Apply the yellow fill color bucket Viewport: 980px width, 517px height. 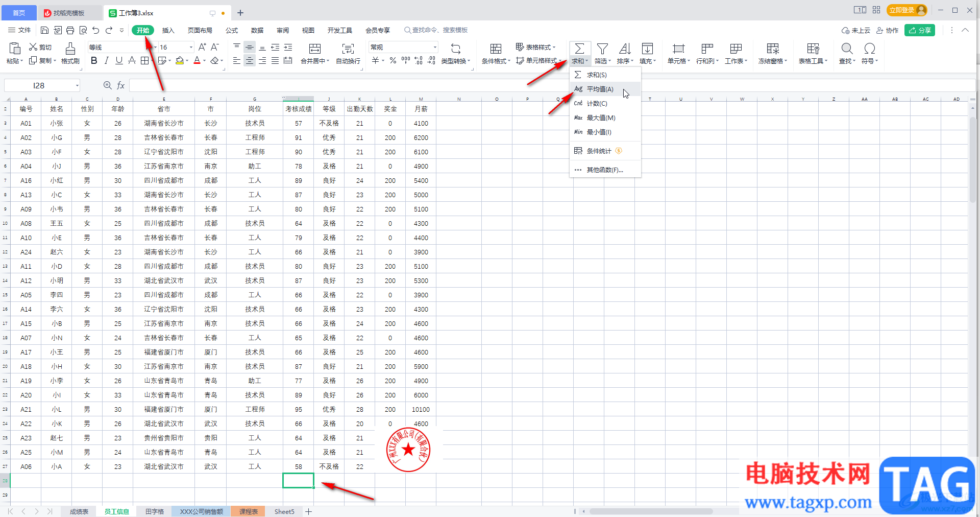pyautogui.click(x=179, y=61)
